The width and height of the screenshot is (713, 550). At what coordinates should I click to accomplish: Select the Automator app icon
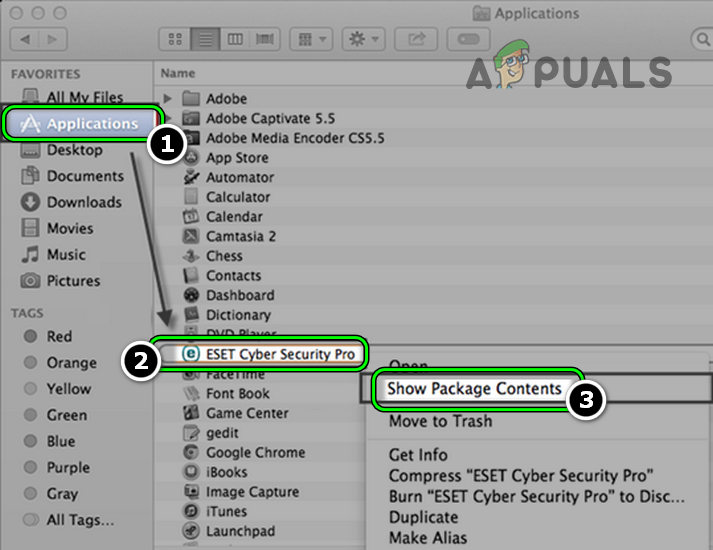(x=191, y=177)
